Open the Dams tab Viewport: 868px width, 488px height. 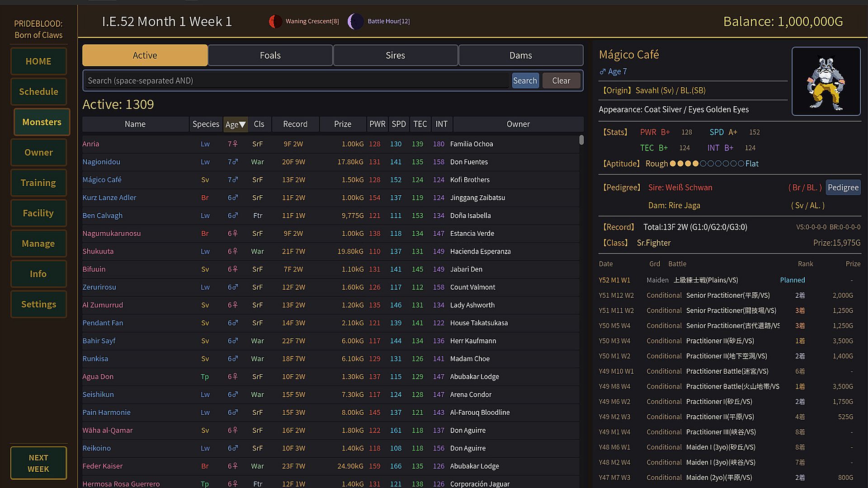(521, 55)
